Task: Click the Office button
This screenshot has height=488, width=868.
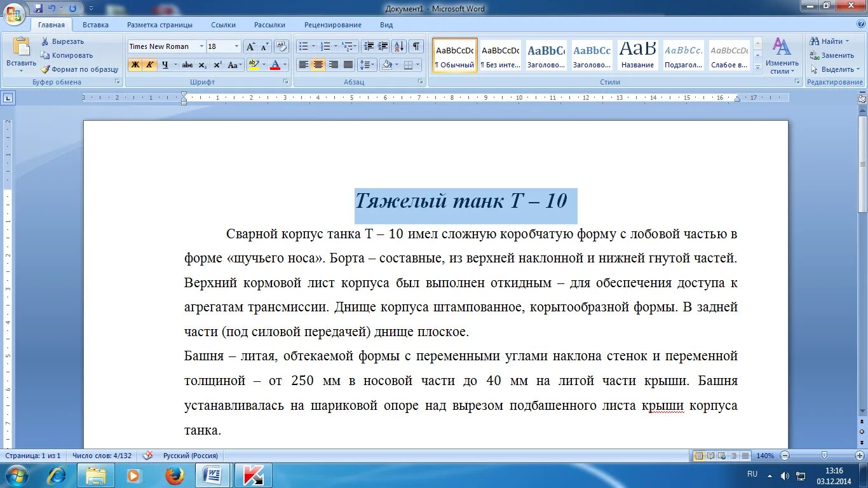Action: click(x=13, y=13)
